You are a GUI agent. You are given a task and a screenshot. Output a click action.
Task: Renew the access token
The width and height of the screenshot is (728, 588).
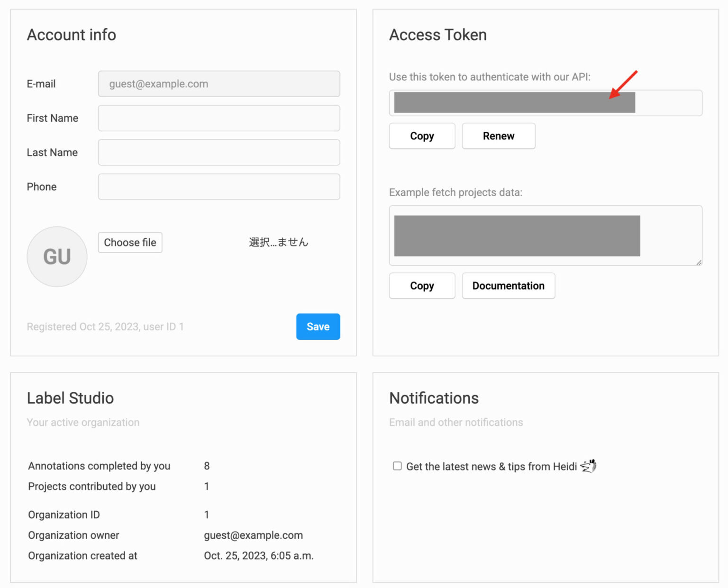point(498,136)
